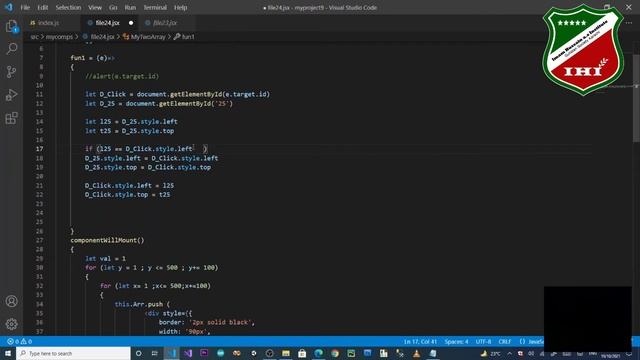Open the Edit menu
Viewport: 640px width, 360px height.
click(x=42, y=7)
